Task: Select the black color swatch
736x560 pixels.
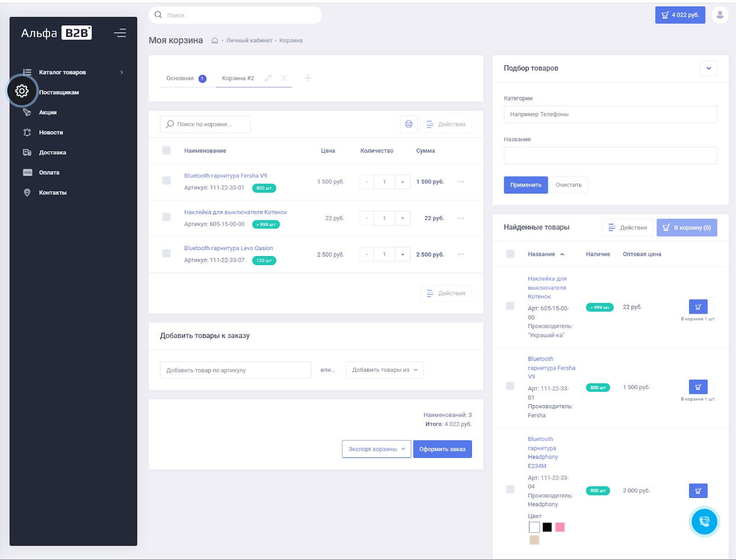Action: click(547, 527)
